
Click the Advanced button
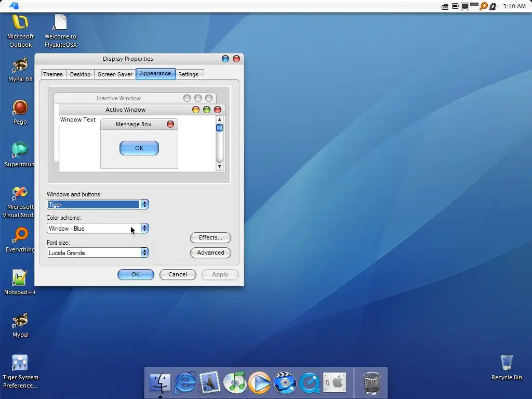210,252
